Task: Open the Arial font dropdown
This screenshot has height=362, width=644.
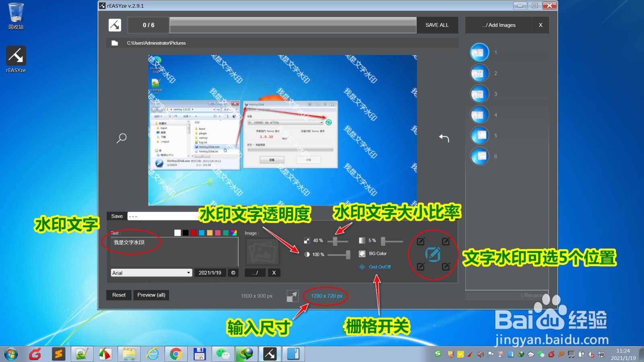Action: (x=151, y=273)
